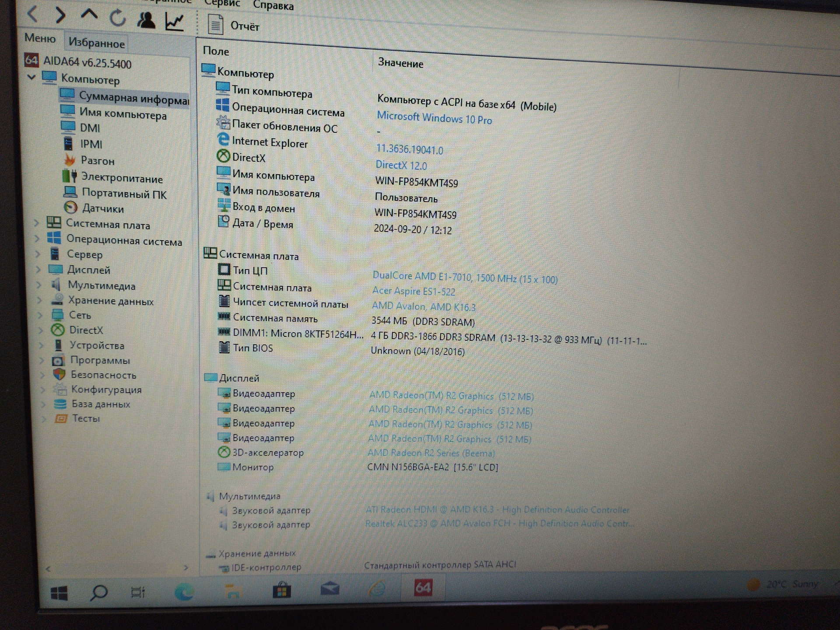Click the Back navigation arrow
Screen dimensions: 840x630
click(x=33, y=14)
